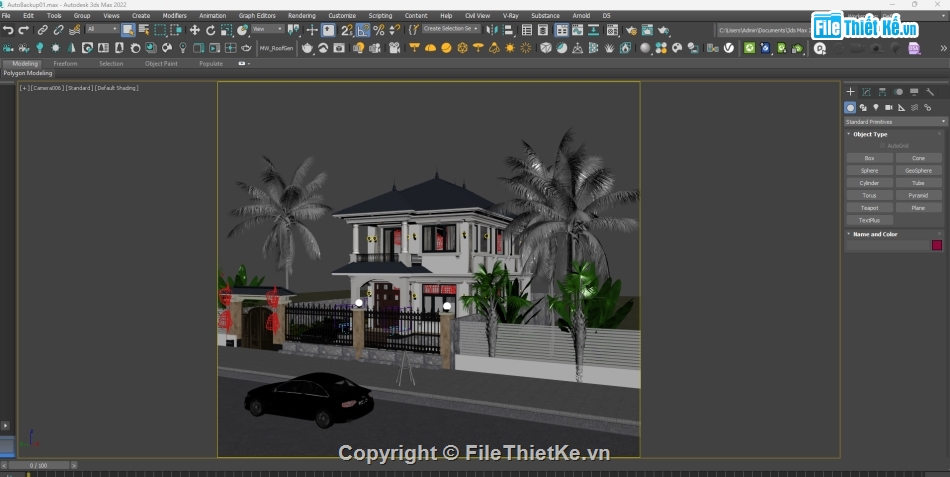
Task: Open the Rendered Frame Window icon
Action: [647, 30]
